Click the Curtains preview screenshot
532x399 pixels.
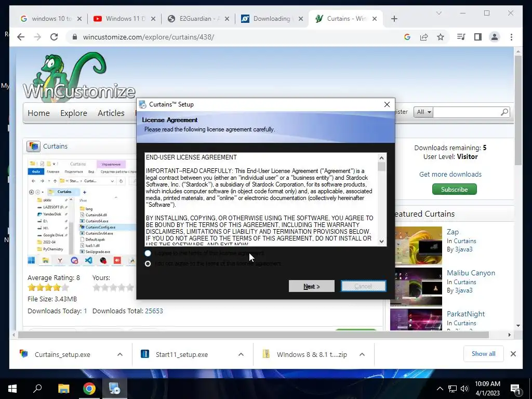coord(82,212)
